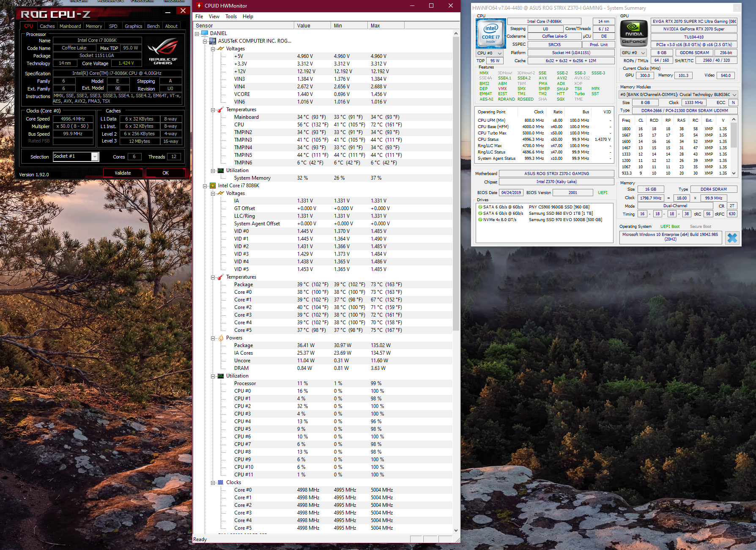
Task: Click the Max column header
Action: click(x=386, y=25)
